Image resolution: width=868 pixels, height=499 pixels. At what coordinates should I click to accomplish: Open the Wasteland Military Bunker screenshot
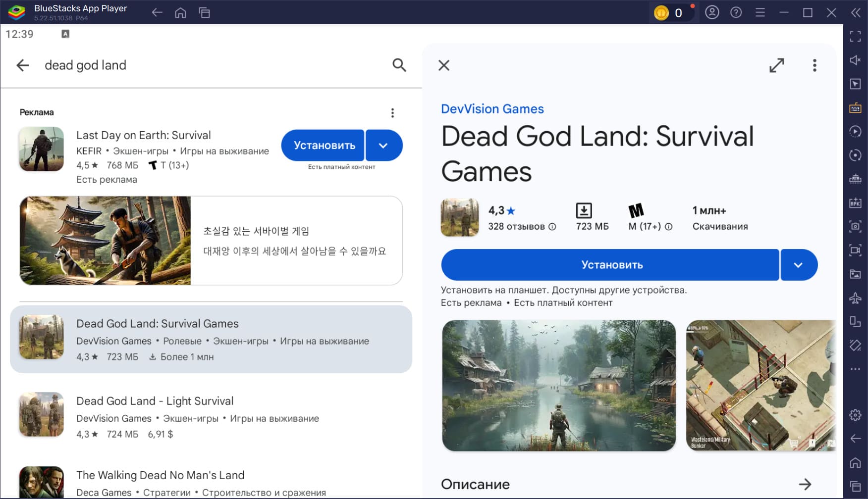point(761,386)
